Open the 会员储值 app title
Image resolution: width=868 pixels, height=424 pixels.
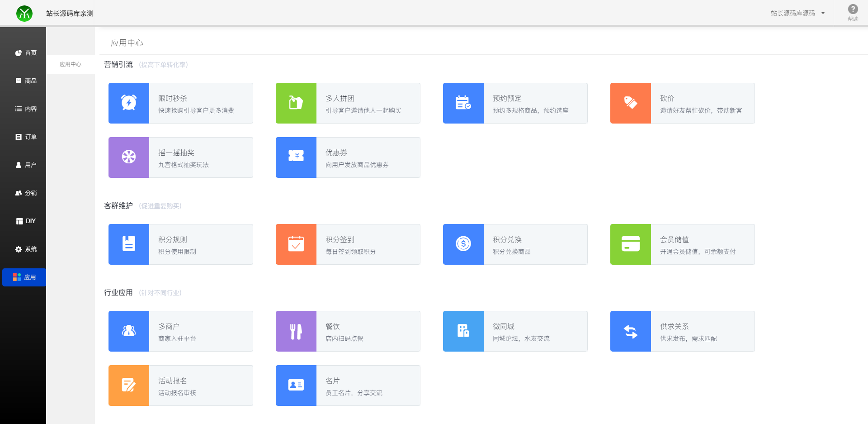[675, 240]
